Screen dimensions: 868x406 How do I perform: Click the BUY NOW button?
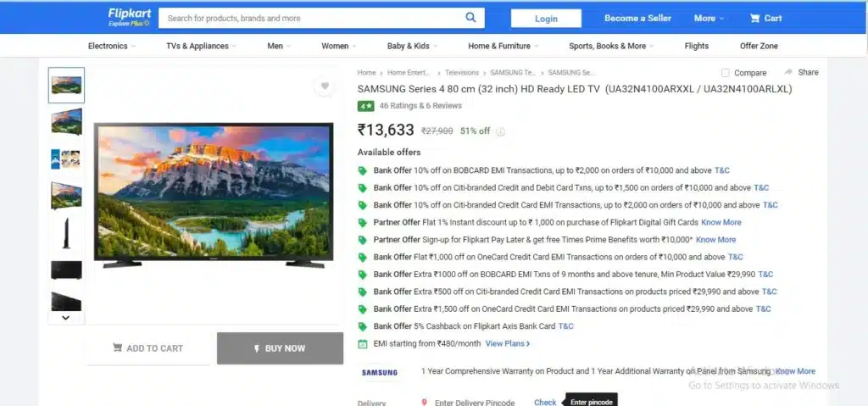tap(280, 348)
